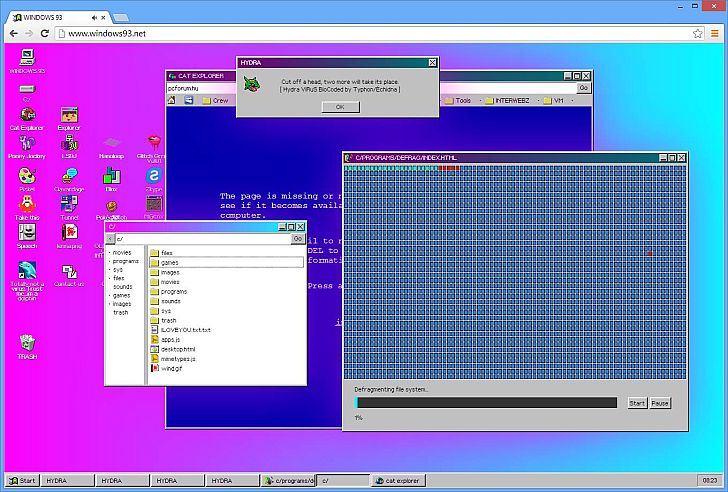
Task: Select the c/programs/d taskbar item
Action: 288,481
